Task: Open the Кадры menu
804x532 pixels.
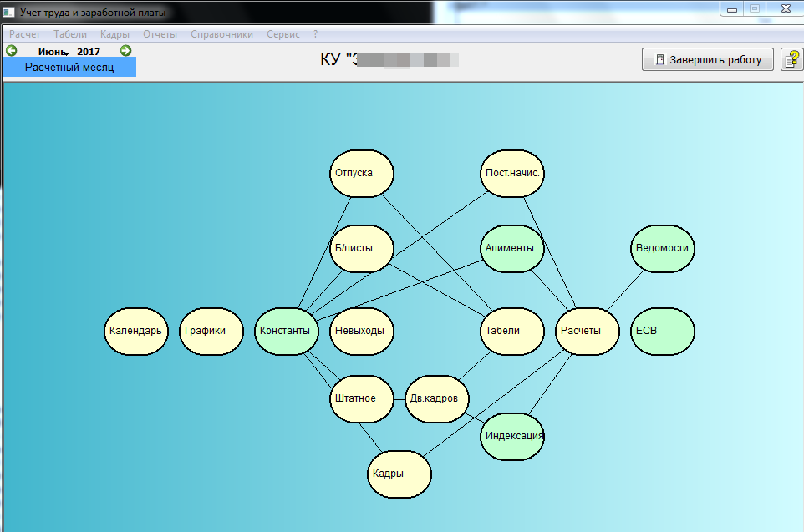Action: tap(114, 34)
